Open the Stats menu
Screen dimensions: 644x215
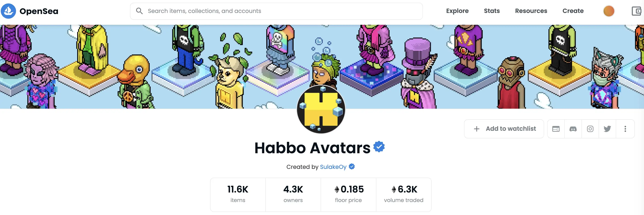(492, 11)
